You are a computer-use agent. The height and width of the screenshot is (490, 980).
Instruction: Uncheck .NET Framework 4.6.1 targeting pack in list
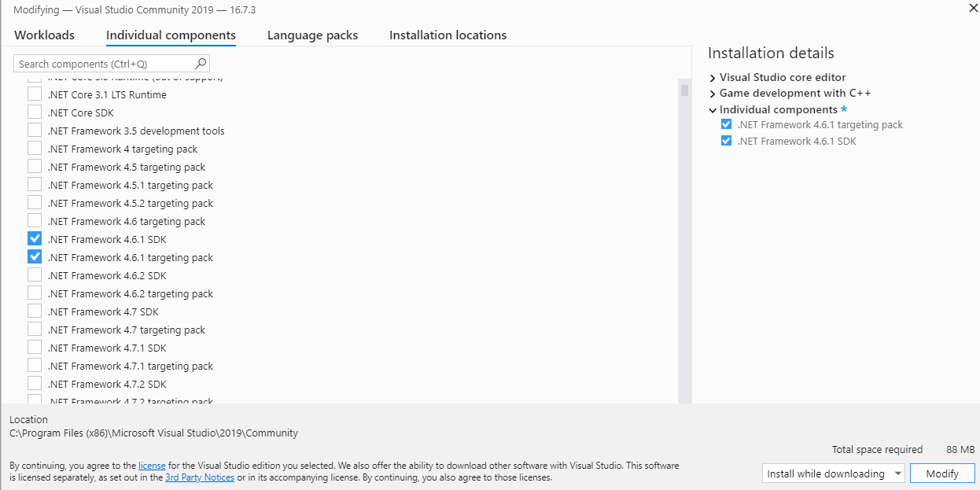click(x=35, y=257)
